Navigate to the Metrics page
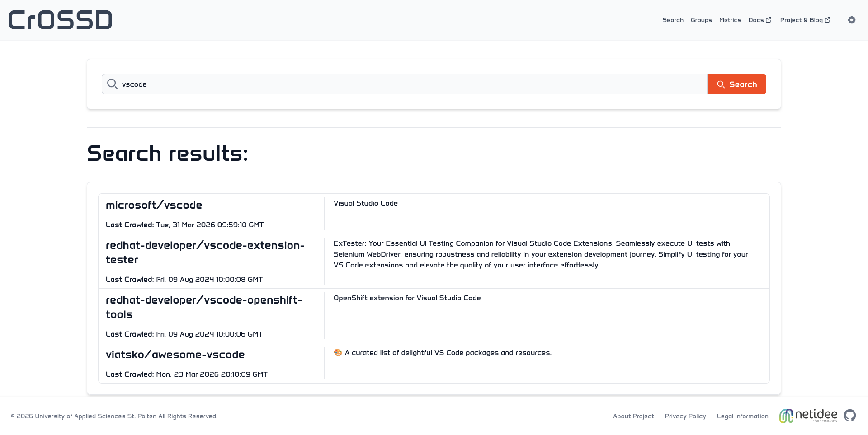 (730, 20)
